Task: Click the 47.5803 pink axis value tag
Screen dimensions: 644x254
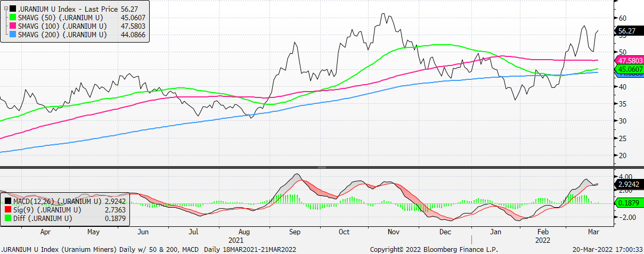Action: pos(628,60)
